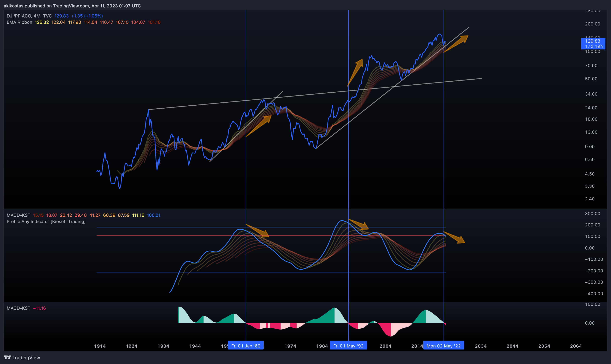Click EMA Ribbon value 117.90
The width and height of the screenshot is (611, 364).
(x=75, y=22)
